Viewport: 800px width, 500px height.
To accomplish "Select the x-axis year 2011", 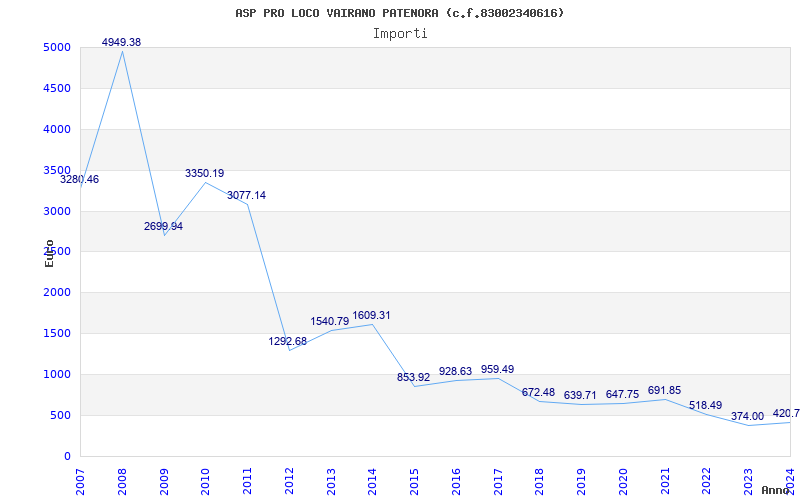I will click(247, 482).
